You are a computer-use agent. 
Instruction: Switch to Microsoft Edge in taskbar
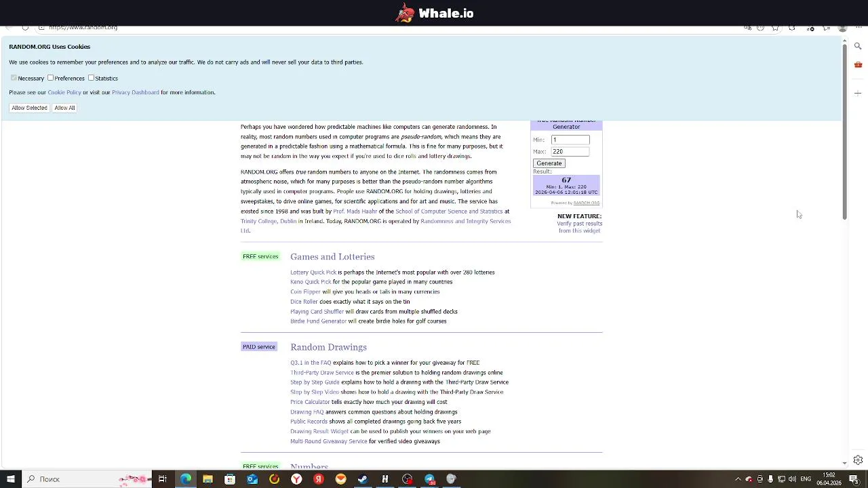[x=186, y=479]
